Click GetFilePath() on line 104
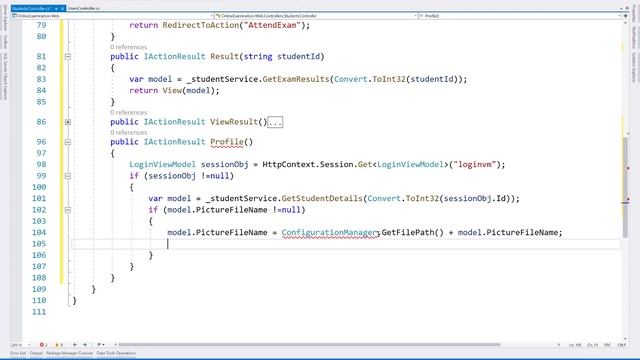 (413, 232)
